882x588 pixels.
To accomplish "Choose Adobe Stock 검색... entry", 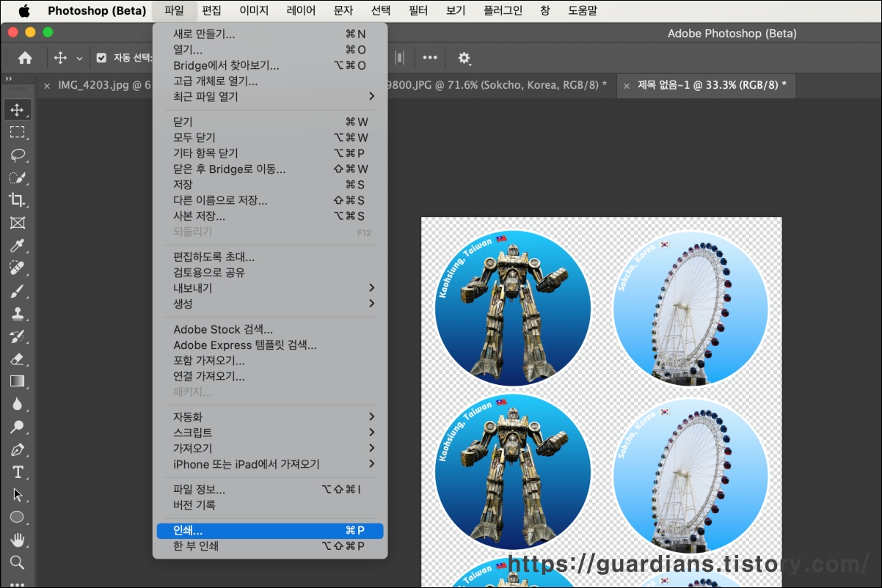I will [270, 330].
